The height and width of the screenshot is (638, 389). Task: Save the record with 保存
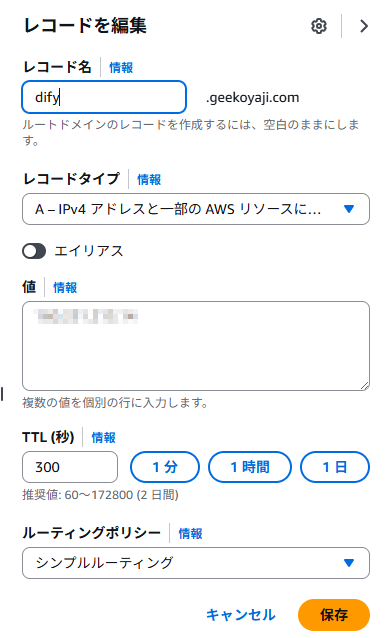coord(334,614)
